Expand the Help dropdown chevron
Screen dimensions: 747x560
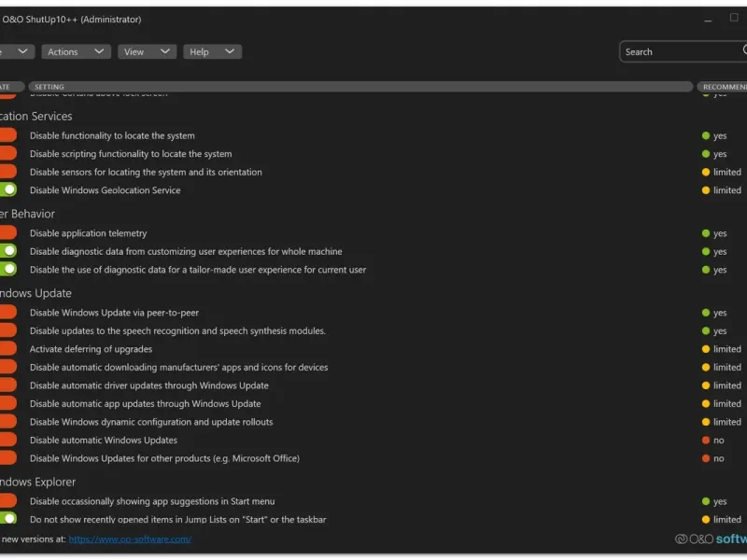[x=230, y=51]
